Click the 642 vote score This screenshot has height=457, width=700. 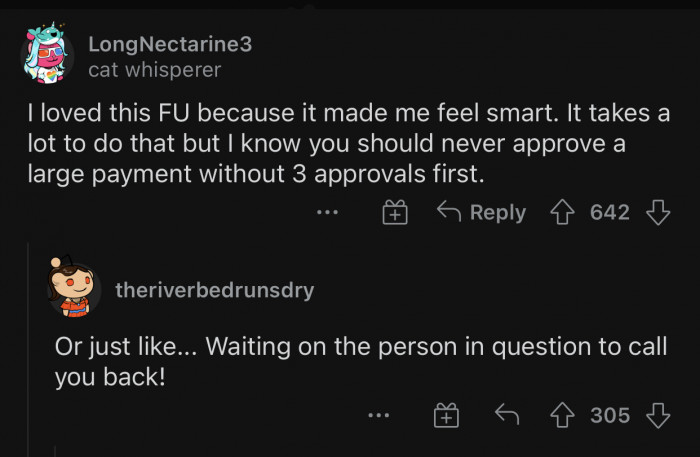(610, 212)
